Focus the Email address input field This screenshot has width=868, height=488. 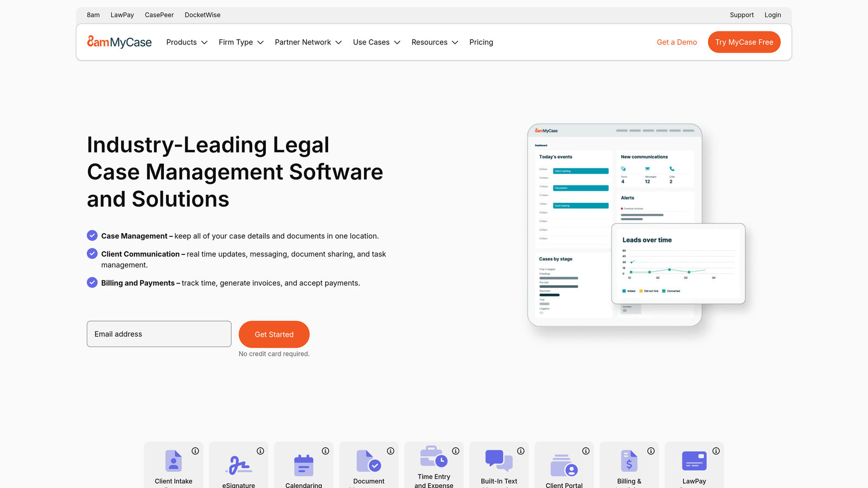[x=159, y=334]
